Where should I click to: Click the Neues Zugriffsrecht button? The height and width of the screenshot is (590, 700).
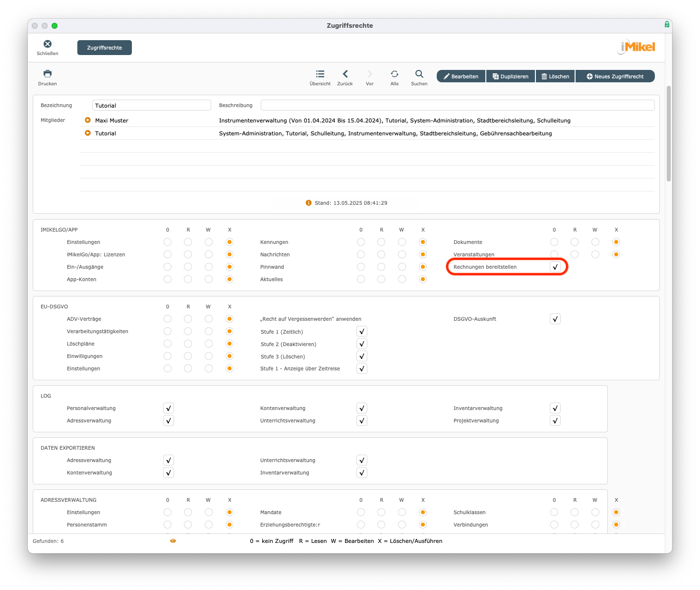click(615, 76)
